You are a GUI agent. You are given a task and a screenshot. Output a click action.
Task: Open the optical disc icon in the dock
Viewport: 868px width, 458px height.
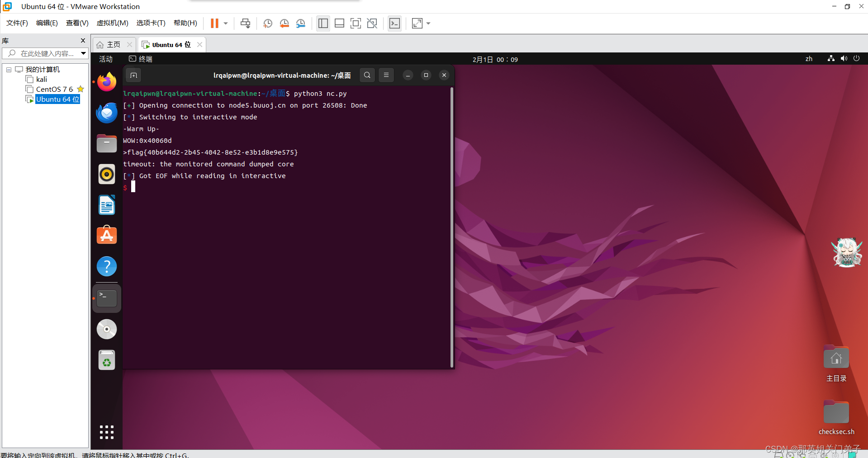pyautogui.click(x=107, y=329)
